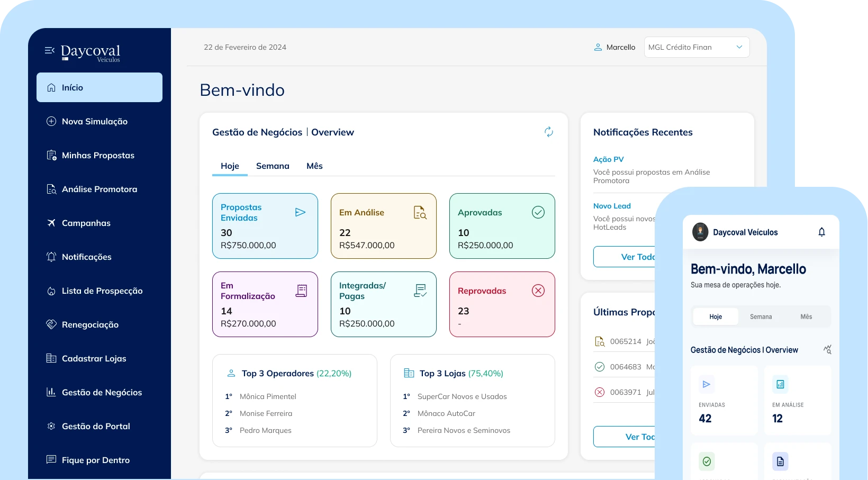Open the Marcello user account menu
Viewport: 868px width, 480px height.
point(614,47)
